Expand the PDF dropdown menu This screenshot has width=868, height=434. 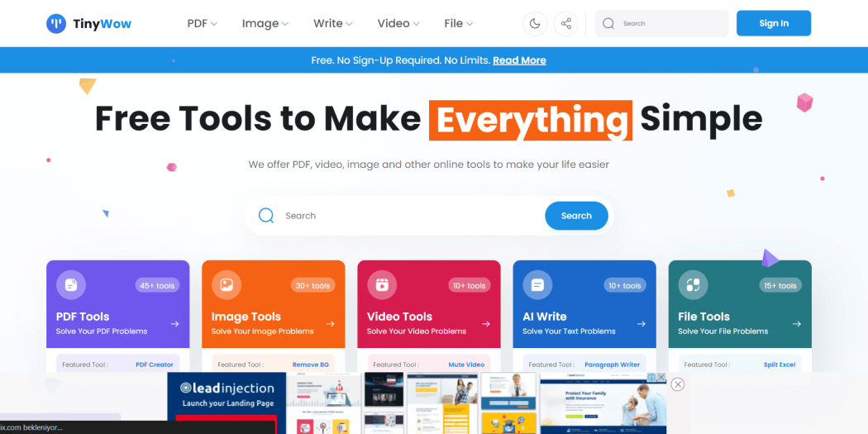point(202,23)
